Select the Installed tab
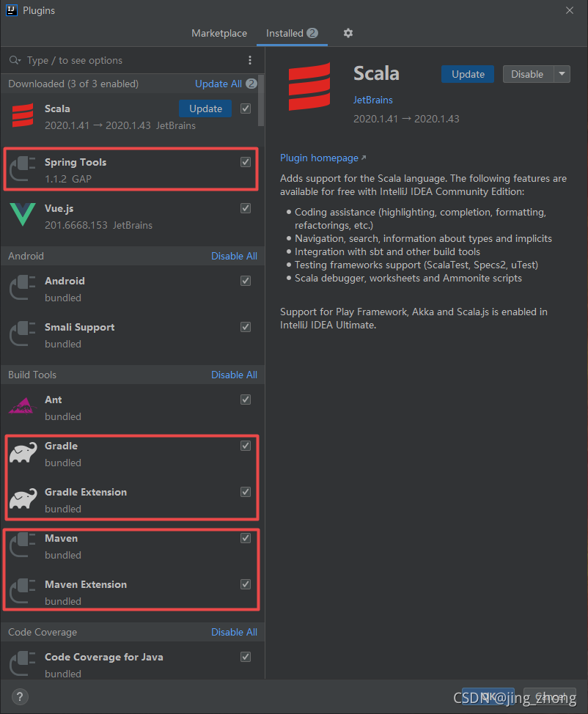 click(292, 33)
